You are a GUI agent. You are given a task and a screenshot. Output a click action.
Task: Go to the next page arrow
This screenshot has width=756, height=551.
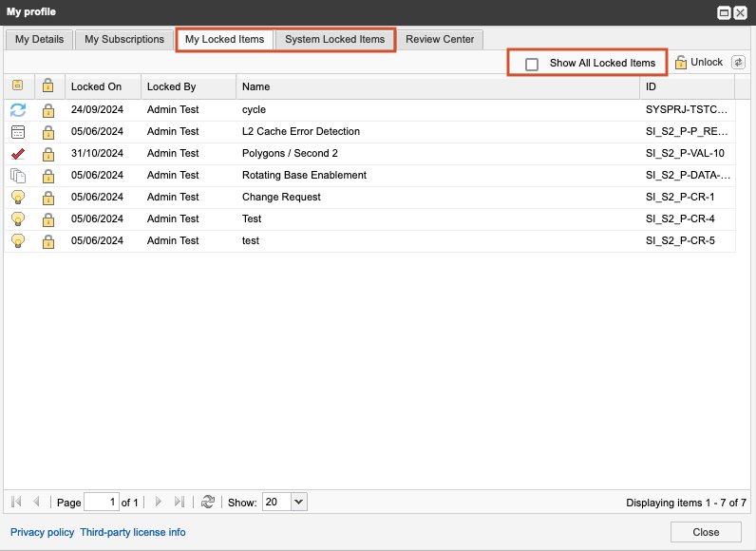click(159, 502)
